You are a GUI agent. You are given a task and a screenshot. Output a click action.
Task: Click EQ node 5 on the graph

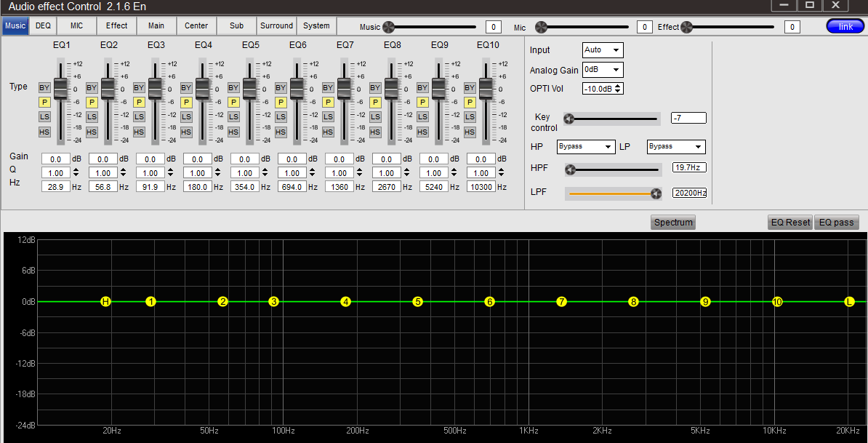click(x=417, y=301)
